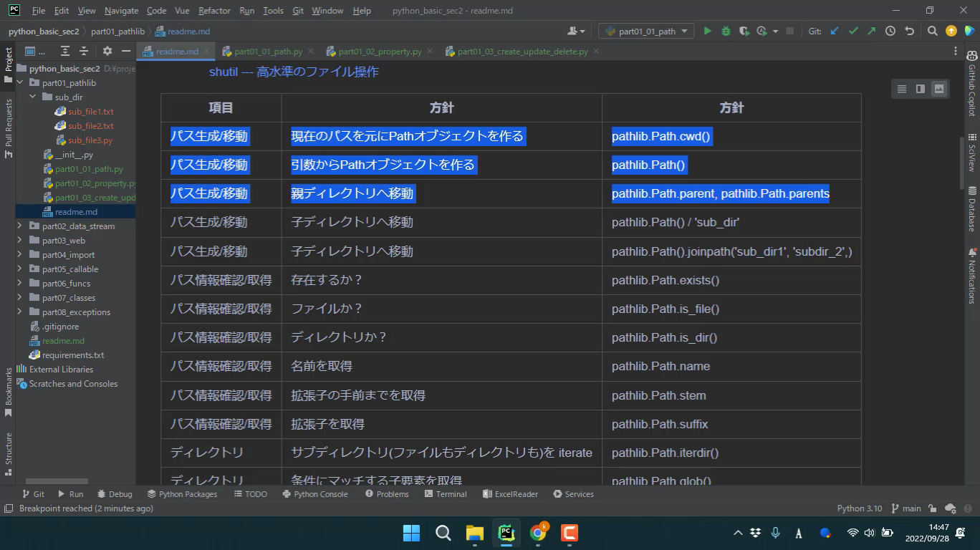Open Git history via the clock icon
Viewport: 980px width, 550px height.
pyautogui.click(x=890, y=32)
